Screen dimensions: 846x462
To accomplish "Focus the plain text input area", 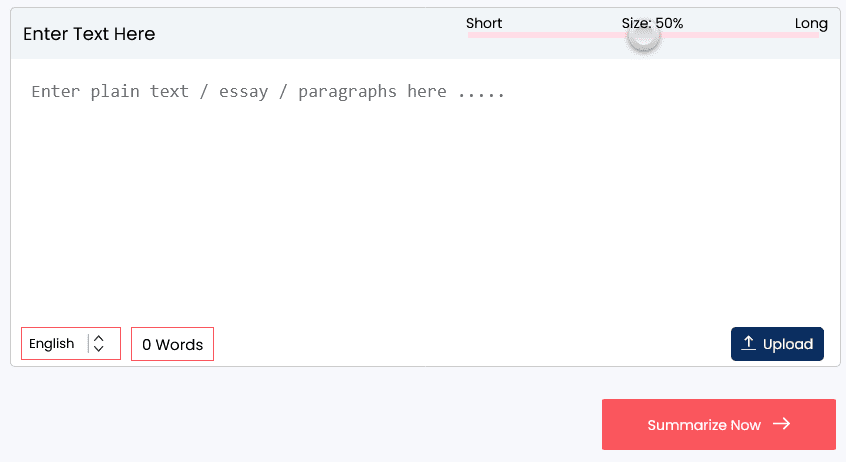I will 425,200.
